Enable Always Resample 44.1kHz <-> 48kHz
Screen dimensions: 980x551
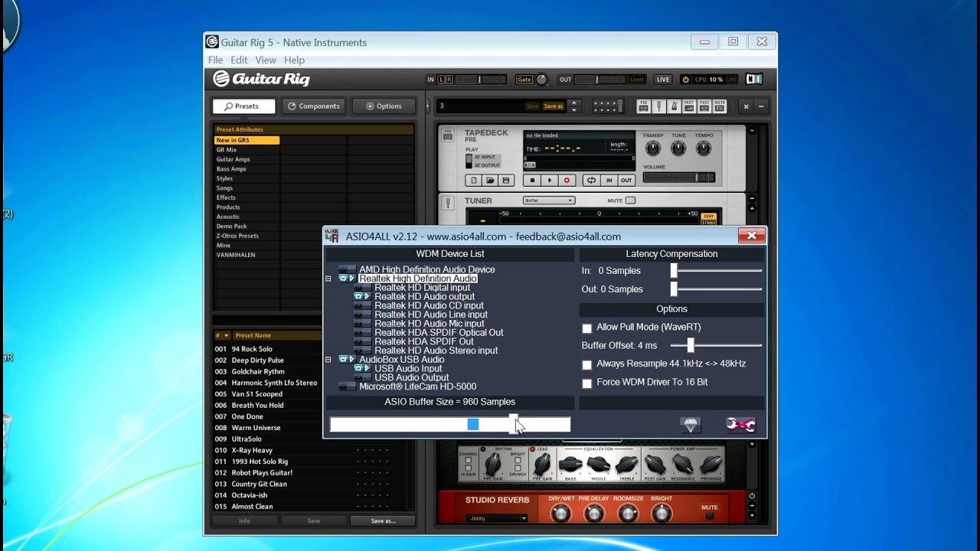click(x=587, y=364)
